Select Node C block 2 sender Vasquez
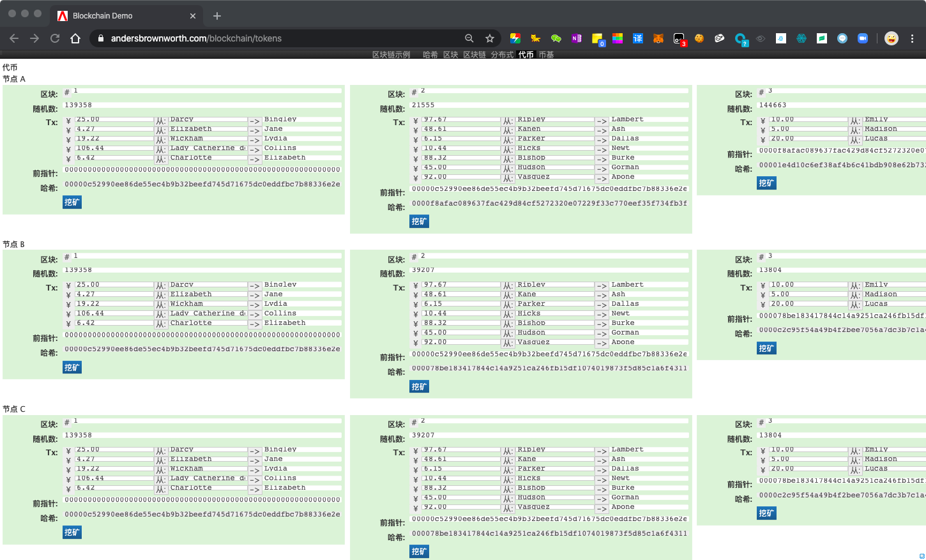This screenshot has width=926, height=560. pos(555,507)
